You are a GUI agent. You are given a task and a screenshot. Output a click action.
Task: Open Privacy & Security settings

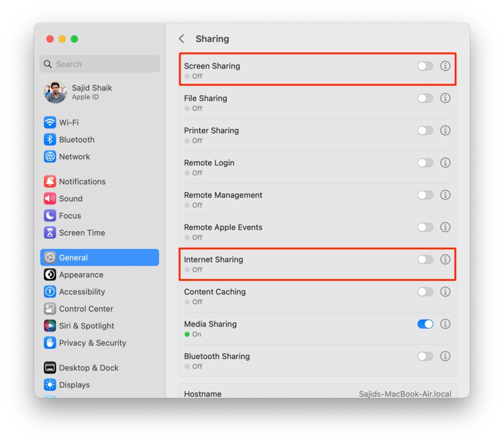click(x=99, y=343)
